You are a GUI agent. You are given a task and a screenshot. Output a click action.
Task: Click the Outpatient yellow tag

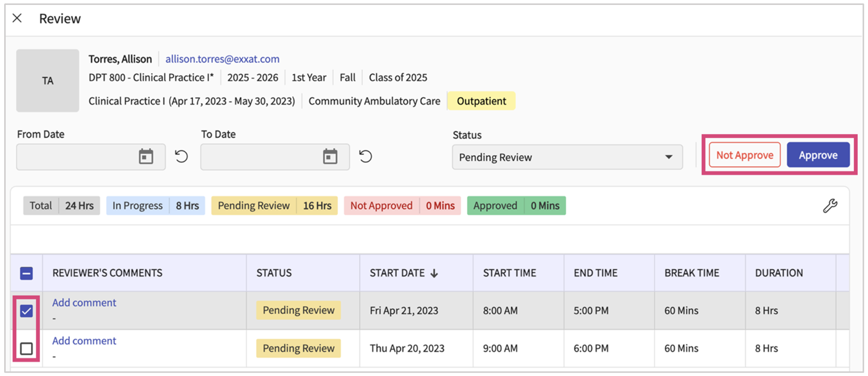click(x=481, y=101)
